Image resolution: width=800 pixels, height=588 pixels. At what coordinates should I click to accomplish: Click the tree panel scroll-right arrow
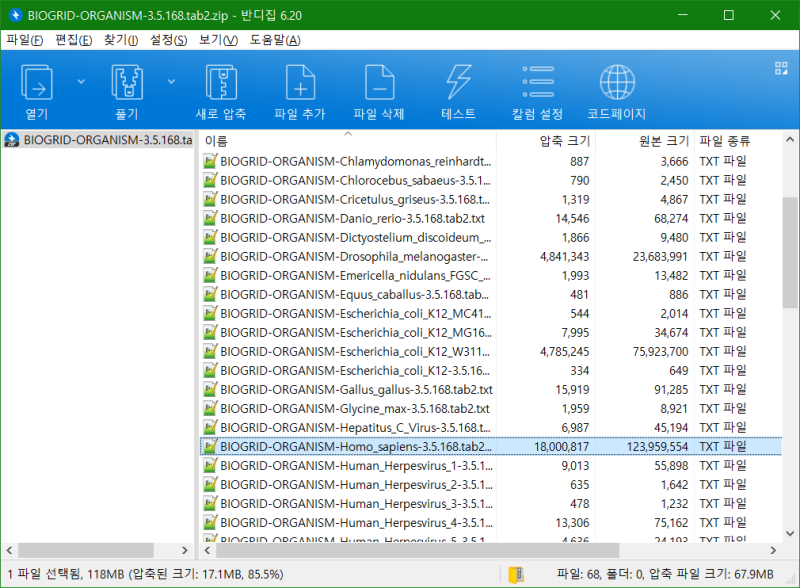[185, 550]
